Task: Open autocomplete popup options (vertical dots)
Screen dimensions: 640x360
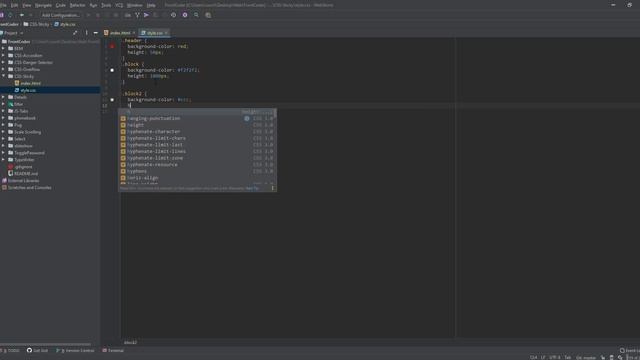Action: 272,188
